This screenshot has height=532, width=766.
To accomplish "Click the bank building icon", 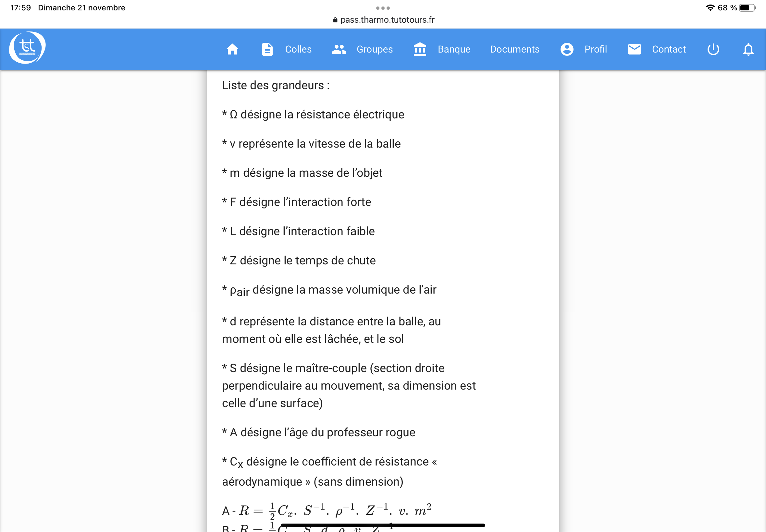I will [x=420, y=49].
